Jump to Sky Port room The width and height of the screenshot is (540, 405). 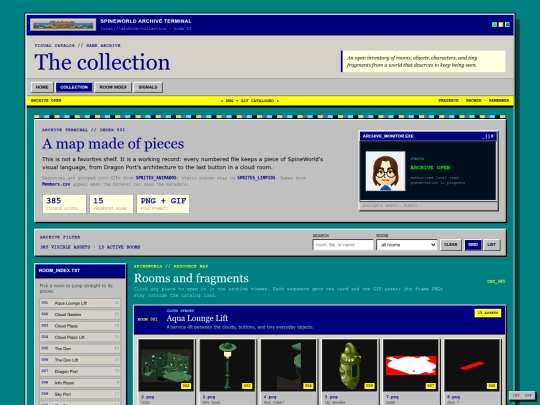80,394
